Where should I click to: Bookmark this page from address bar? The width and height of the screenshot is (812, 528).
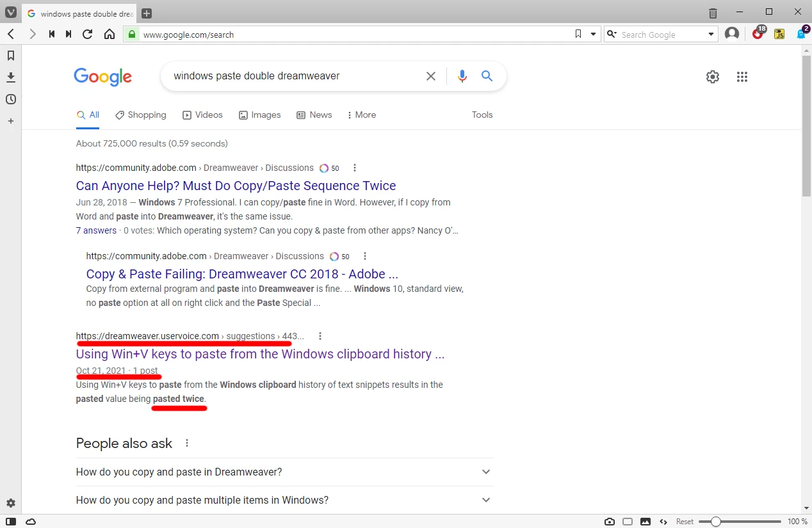[578, 34]
